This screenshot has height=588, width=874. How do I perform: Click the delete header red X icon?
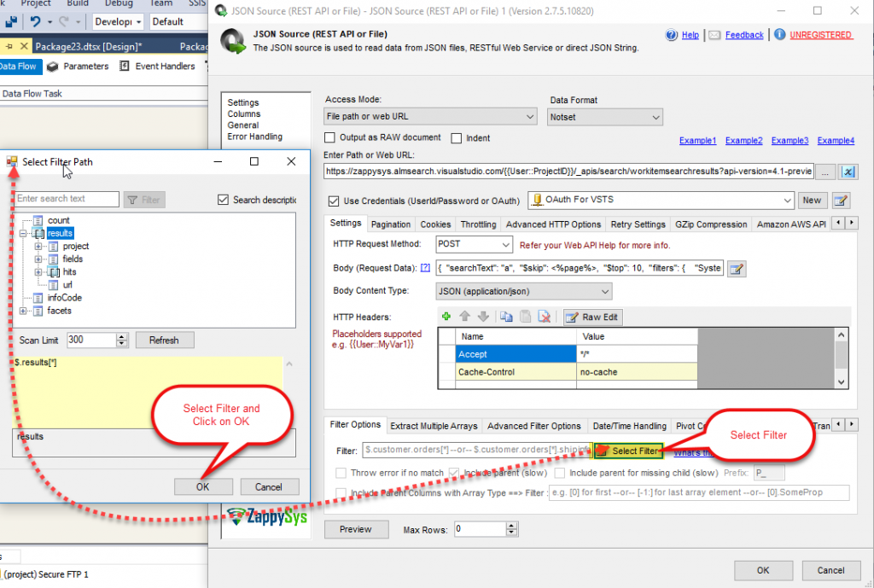point(544,317)
